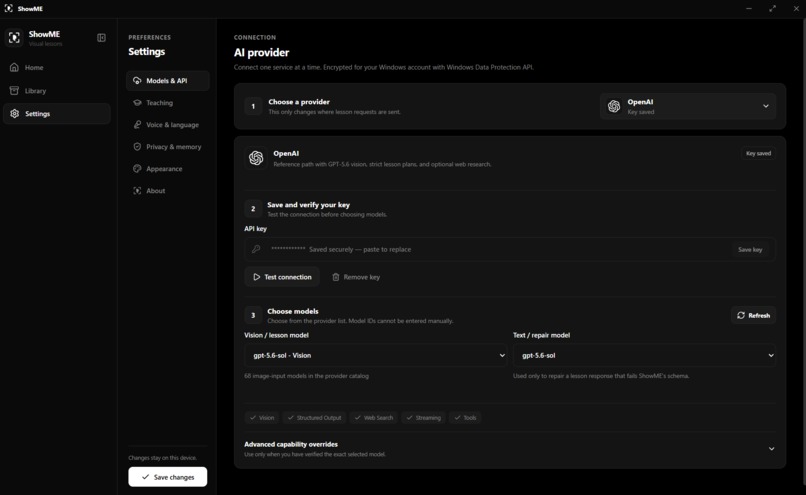Image resolution: width=806 pixels, height=495 pixels.
Task: Click the Test connection button
Action: [x=282, y=277]
